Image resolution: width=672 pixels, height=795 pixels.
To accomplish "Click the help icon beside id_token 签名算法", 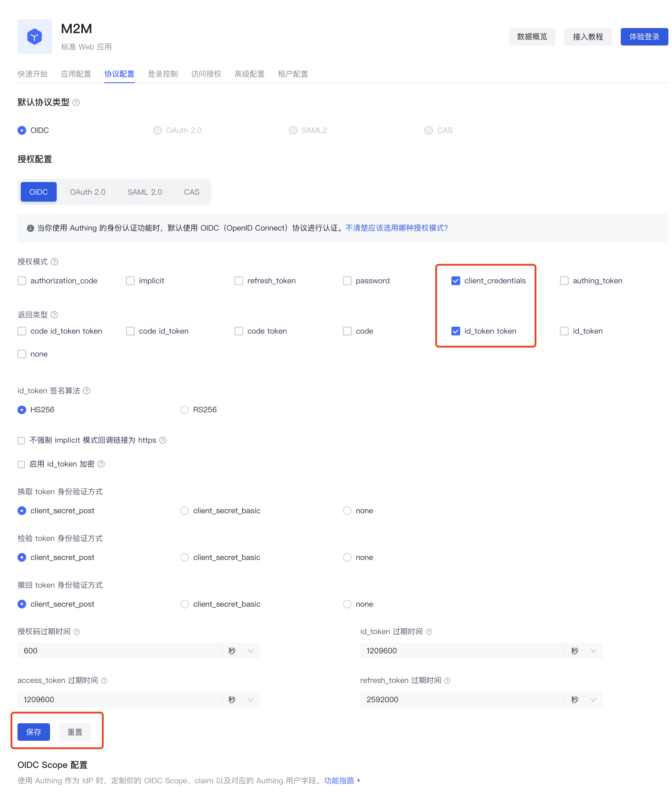I will [86, 391].
